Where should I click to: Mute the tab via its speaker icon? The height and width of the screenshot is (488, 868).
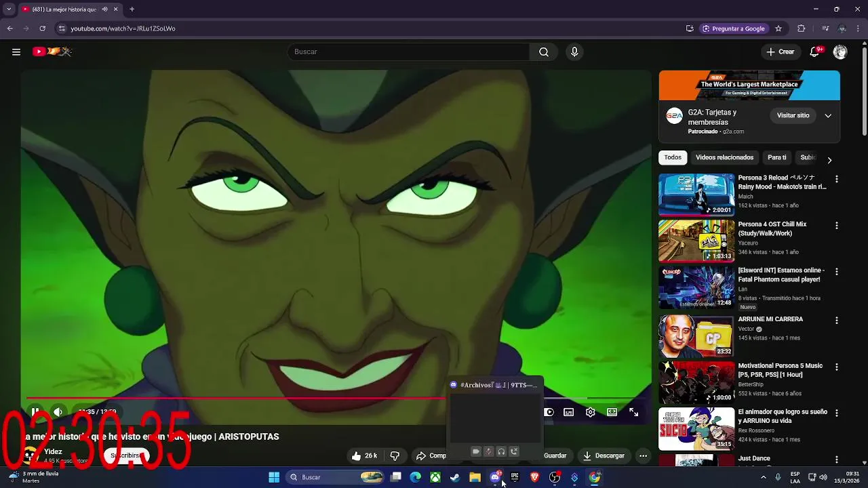(104, 9)
